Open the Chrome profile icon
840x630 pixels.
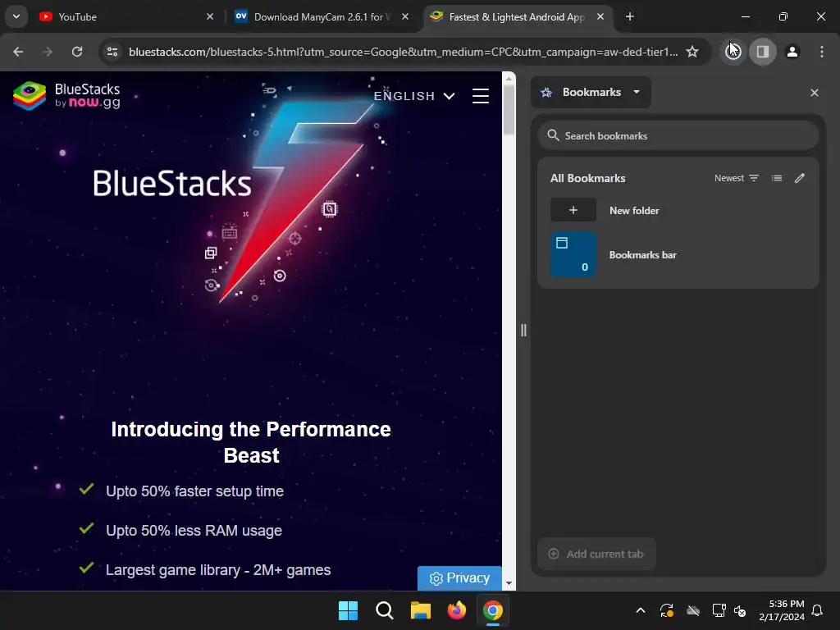tap(792, 52)
